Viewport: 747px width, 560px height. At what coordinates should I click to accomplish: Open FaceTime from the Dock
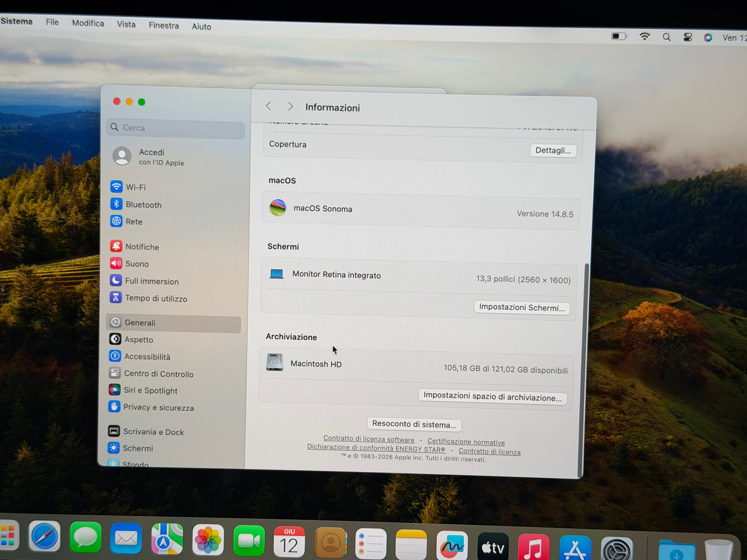click(249, 541)
